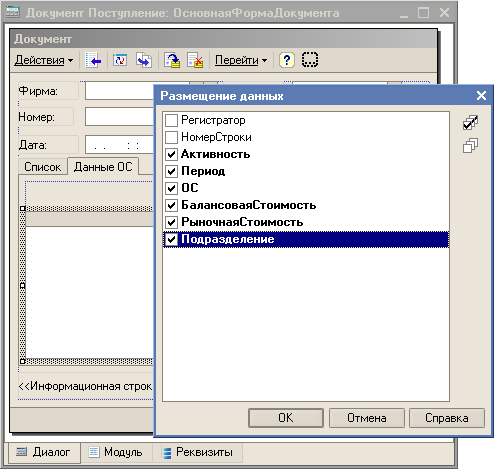The width and height of the screenshot is (494, 469).
Task: Open the Справка button
Action: pos(447,418)
